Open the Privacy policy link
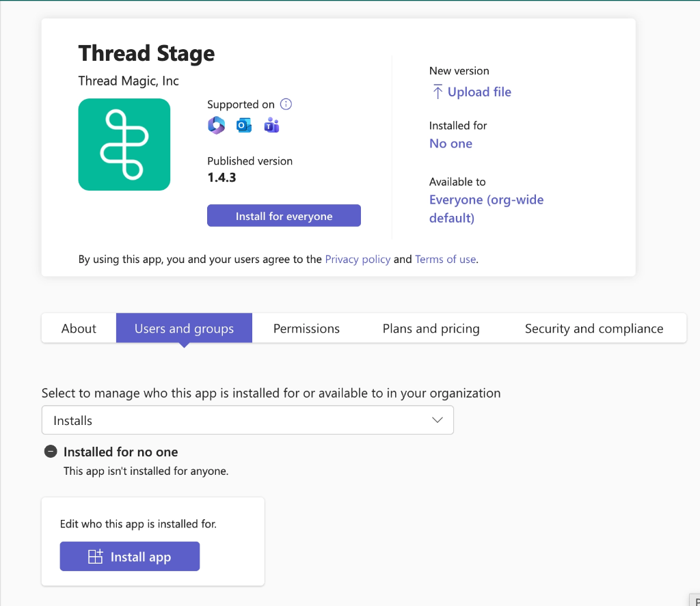The height and width of the screenshot is (606, 700). click(358, 259)
